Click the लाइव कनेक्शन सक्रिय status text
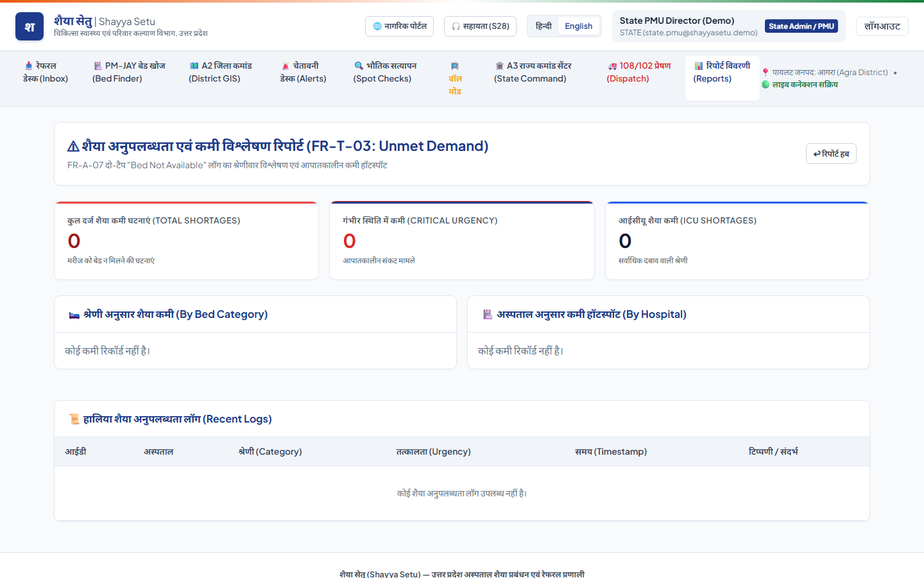Screen dimensions: 924x578 tap(805, 85)
